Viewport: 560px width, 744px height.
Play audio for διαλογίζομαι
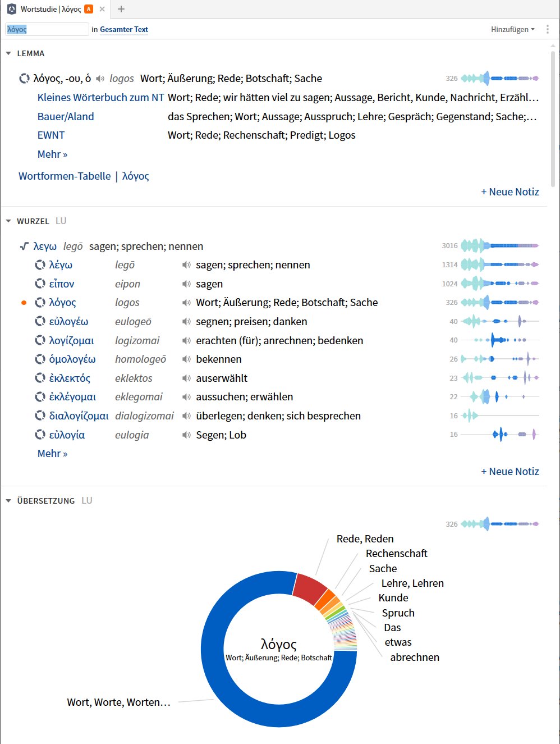tap(186, 416)
